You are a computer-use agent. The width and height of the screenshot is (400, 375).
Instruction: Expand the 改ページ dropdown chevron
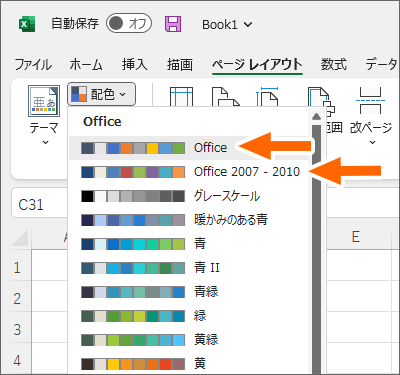(372, 143)
